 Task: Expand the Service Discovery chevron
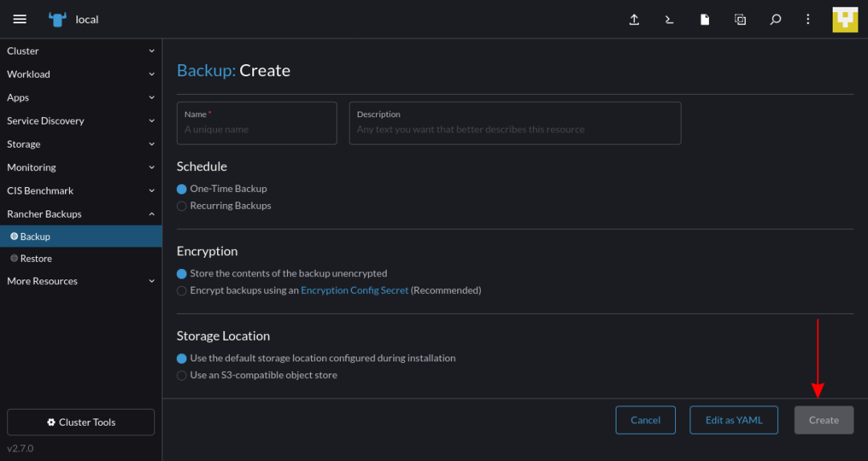(x=152, y=120)
